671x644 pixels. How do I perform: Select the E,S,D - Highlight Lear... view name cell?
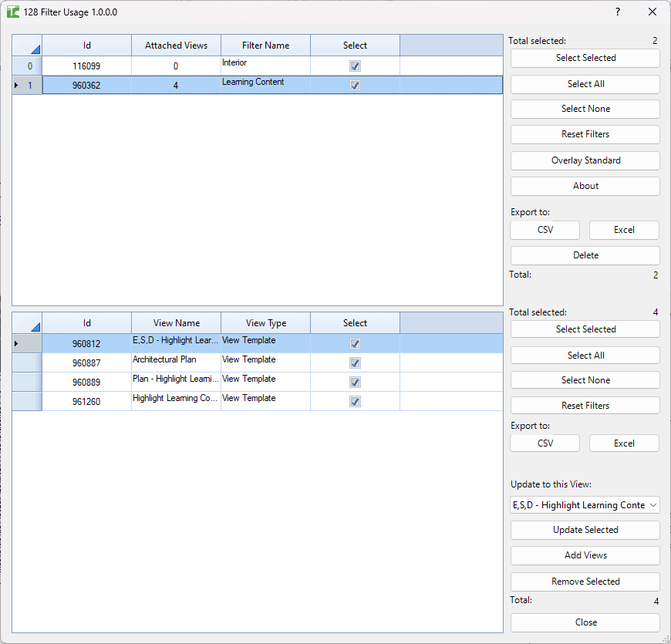tap(177, 344)
